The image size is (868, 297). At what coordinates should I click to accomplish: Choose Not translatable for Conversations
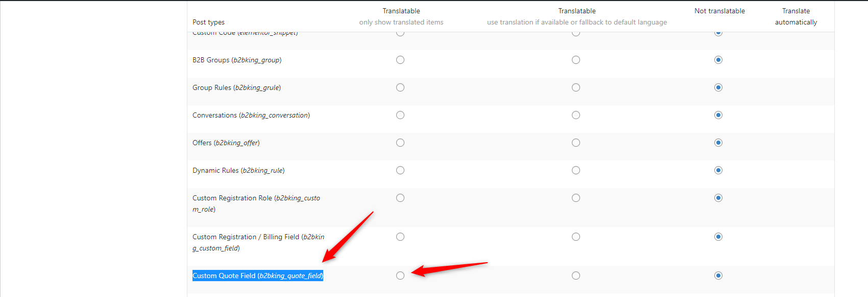[x=718, y=115]
